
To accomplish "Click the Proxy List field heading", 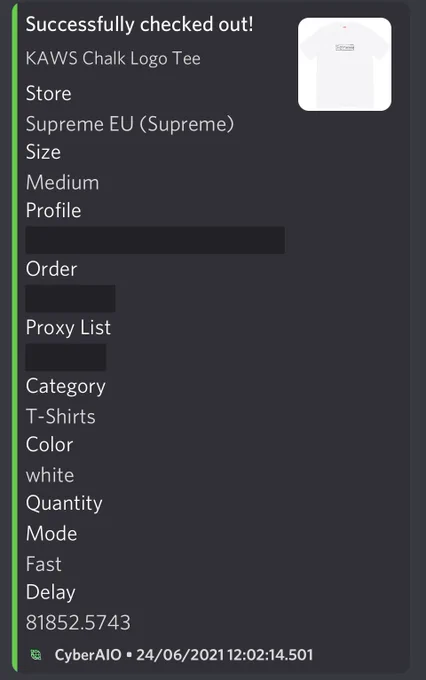I will click(68, 328).
